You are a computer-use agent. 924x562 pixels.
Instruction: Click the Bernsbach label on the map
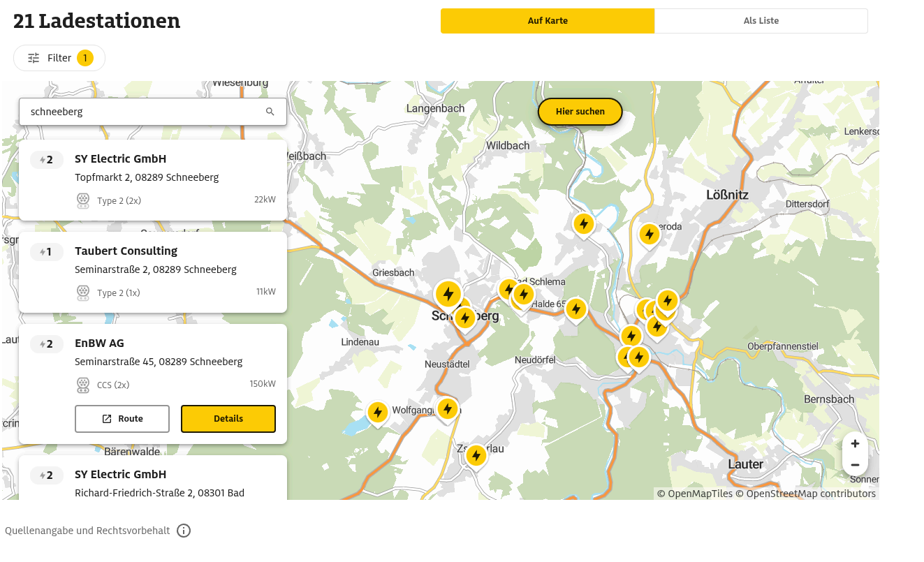click(829, 399)
